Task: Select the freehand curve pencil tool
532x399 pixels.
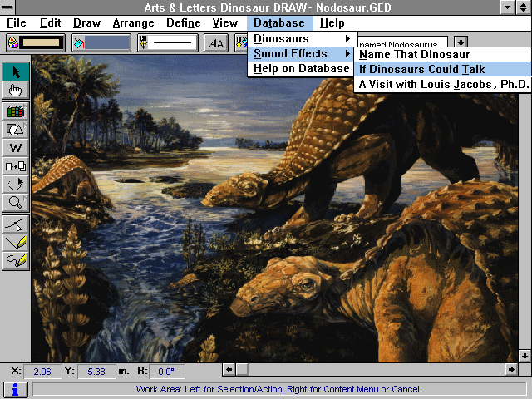Action: pyautogui.click(x=16, y=260)
